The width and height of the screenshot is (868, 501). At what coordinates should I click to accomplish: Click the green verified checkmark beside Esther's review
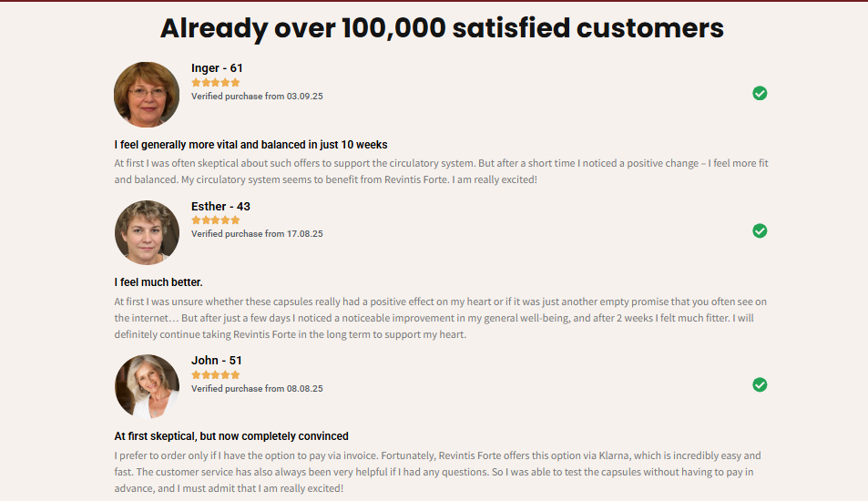760,231
